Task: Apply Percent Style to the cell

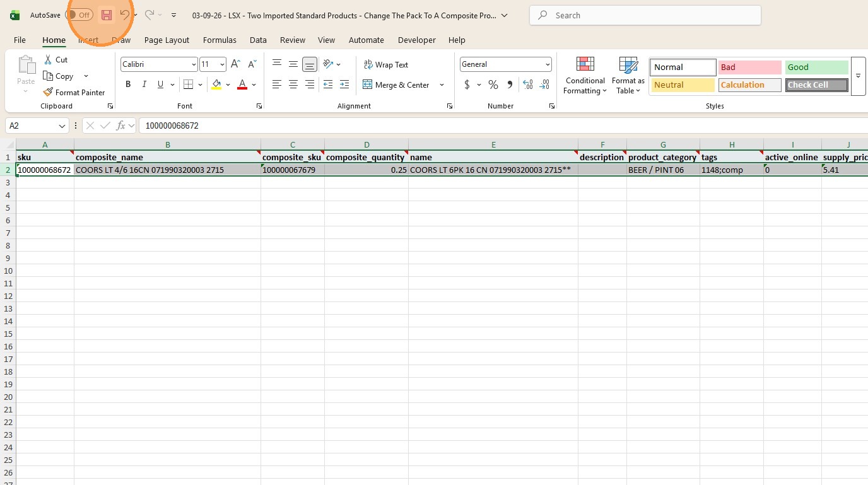Action: [493, 85]
